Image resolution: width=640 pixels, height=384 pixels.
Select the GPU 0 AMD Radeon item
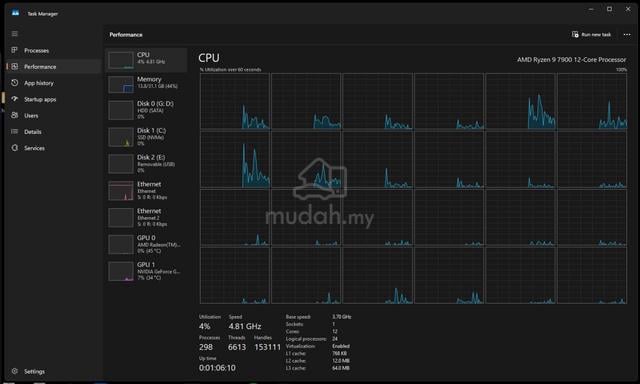pos(146,244)
